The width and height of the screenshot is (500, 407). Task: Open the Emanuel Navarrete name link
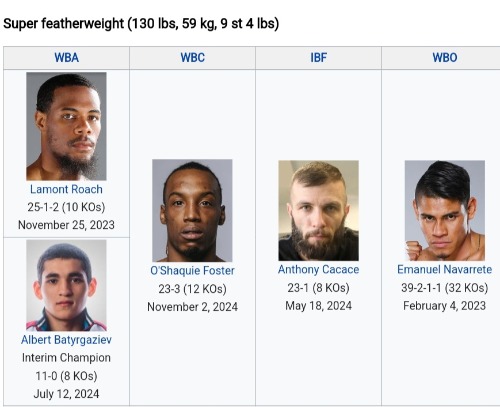click(x=445, y=270)
